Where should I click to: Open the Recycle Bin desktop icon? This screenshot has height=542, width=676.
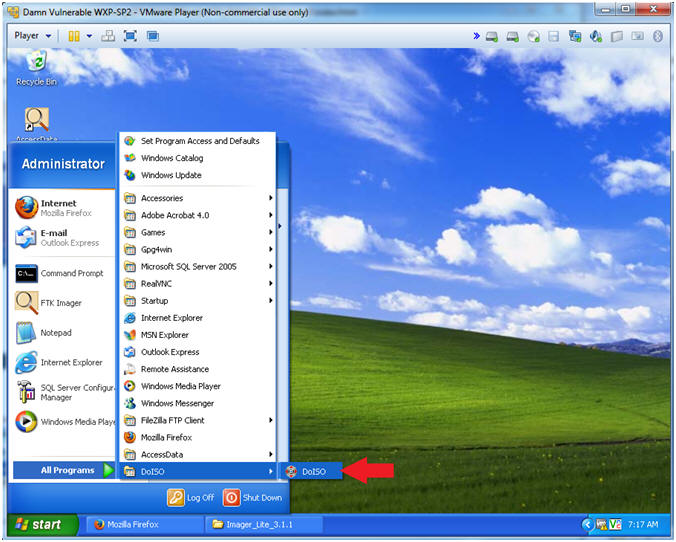(x=37, y=68)
